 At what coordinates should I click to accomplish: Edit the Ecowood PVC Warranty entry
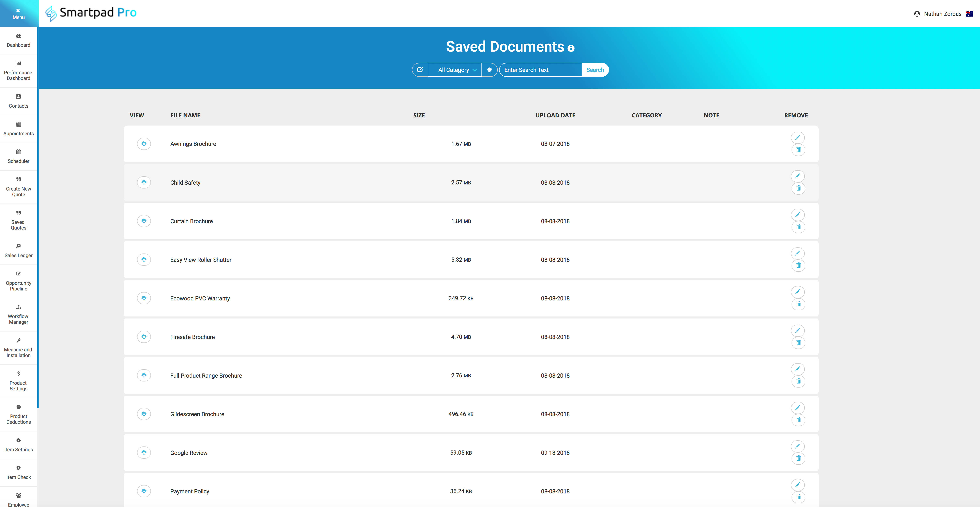pyautogui.click(x=798, y=292)
